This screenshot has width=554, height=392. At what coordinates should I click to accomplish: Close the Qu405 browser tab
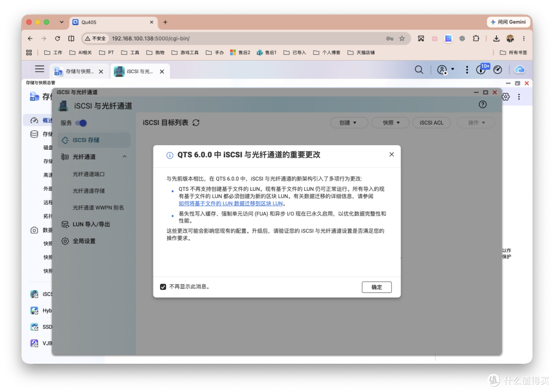point(151,22)
